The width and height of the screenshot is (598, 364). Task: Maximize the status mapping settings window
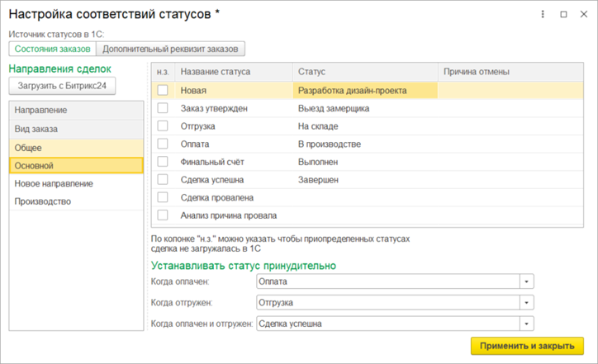pos(563,15)
